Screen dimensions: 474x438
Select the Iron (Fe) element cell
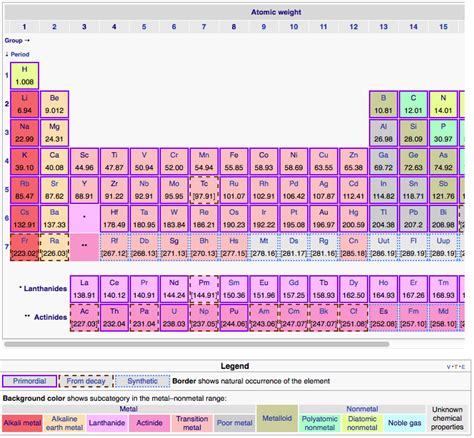(x=234, y=162)
